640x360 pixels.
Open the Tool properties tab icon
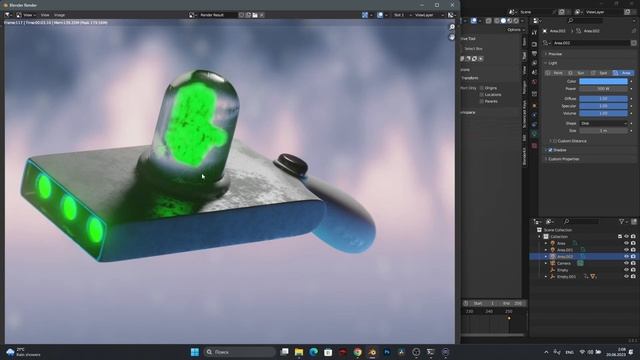point(534,32)
